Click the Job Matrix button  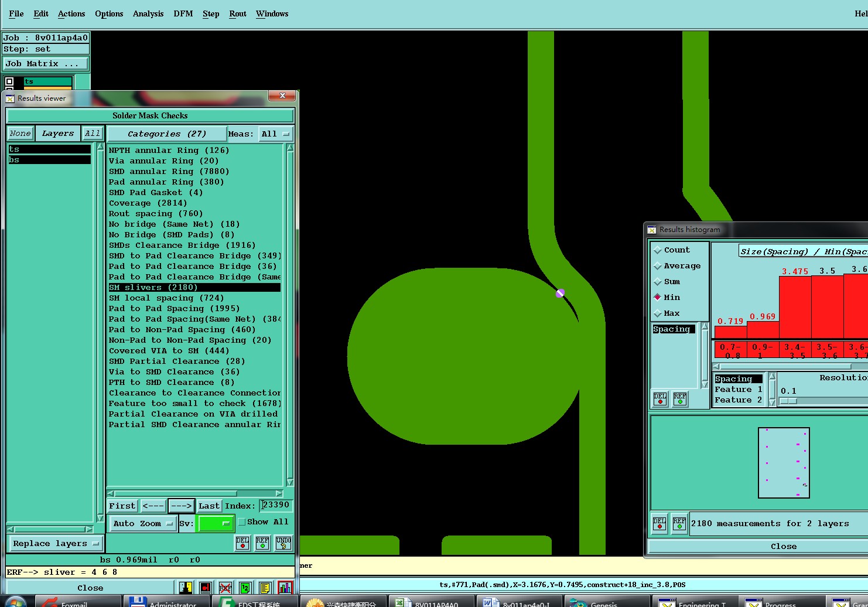[x=46, y=64]
